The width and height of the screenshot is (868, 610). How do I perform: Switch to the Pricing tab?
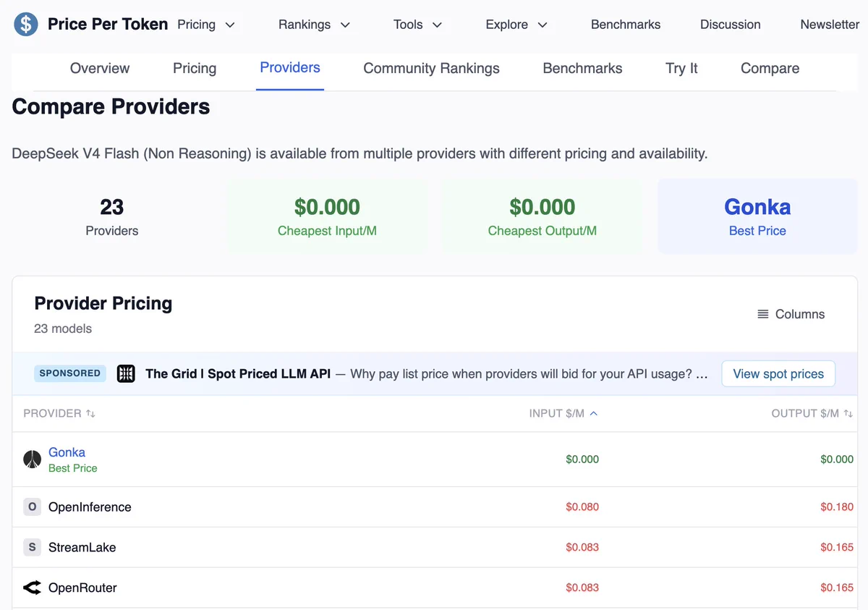click(x=195, y=69)
